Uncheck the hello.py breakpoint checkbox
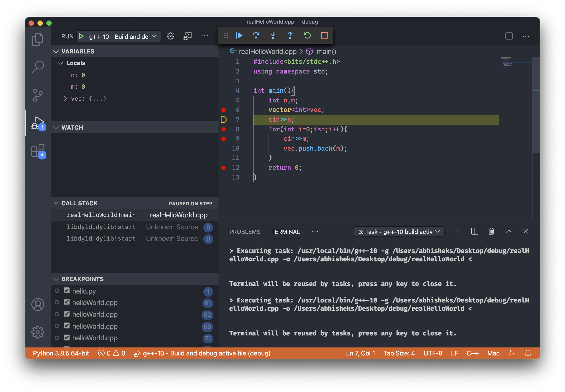The width and height of the screenshot is (565, 392). point(67,291)
